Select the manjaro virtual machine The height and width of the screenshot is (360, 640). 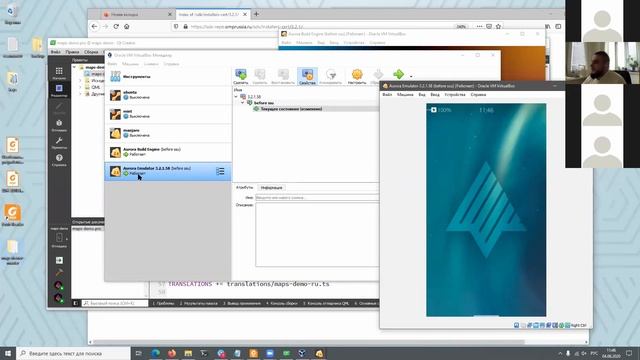(168, 133)
